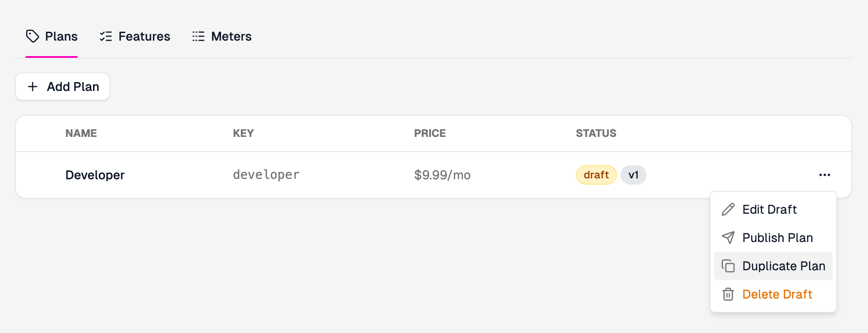868x333 pixels.
Task: Click the trash icon beside Delete Draft
Action: click(x=728, y=294)
